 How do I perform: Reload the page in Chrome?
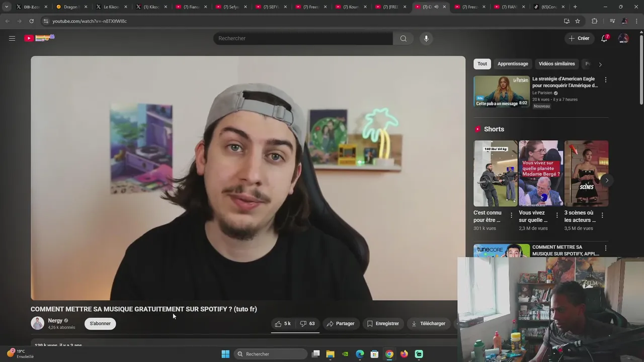[31, 21]
